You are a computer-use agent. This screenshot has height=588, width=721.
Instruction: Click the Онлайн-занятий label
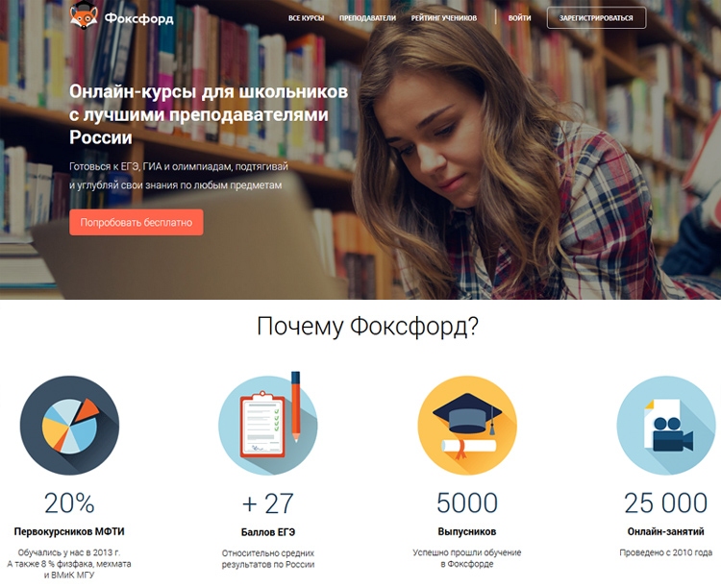click(665, 532)
